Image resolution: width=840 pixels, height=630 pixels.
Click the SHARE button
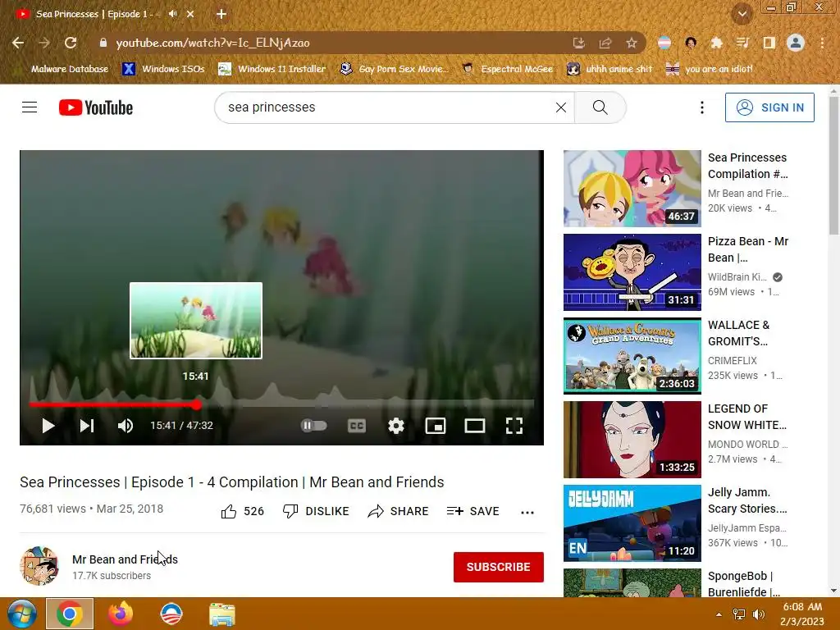tap(398, 512)
